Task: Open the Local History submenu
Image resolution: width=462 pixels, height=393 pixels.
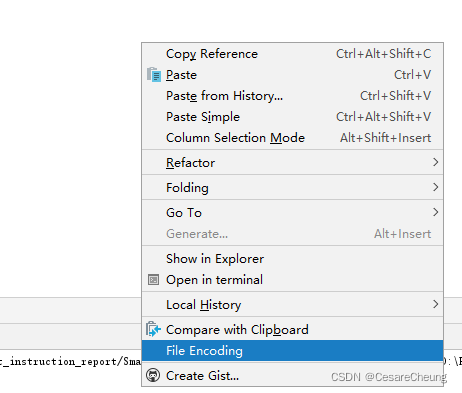Action: (x=292, y=305)
